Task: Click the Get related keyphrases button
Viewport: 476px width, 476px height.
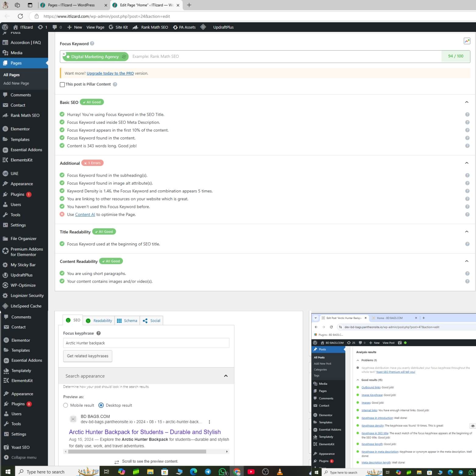Action: point(87,356)
